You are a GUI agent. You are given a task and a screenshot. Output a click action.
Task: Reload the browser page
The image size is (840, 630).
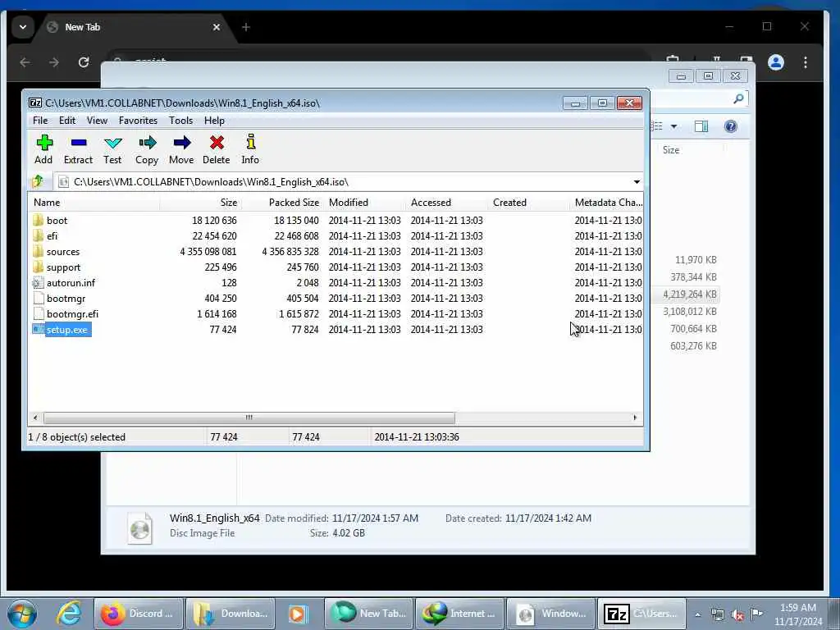pos(84,62)
